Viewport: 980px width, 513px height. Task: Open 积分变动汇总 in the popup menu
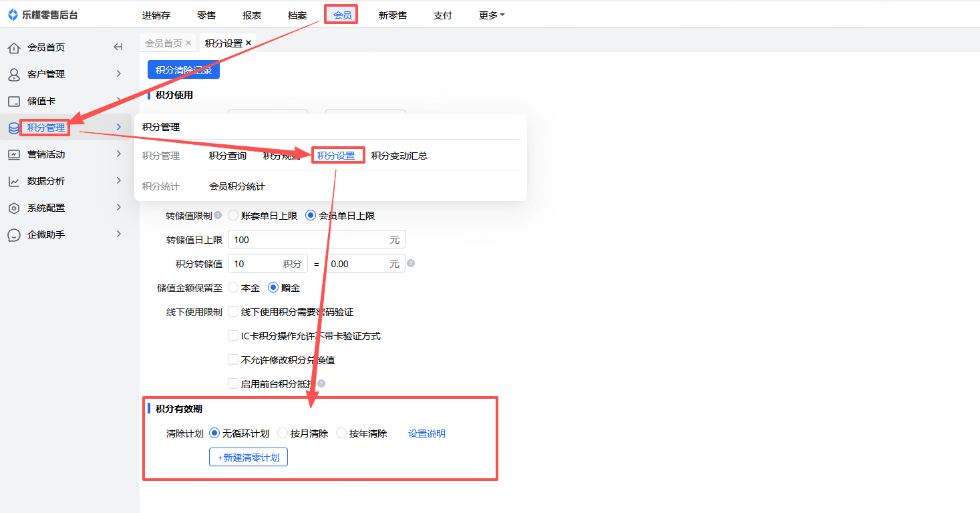point(399,156)
